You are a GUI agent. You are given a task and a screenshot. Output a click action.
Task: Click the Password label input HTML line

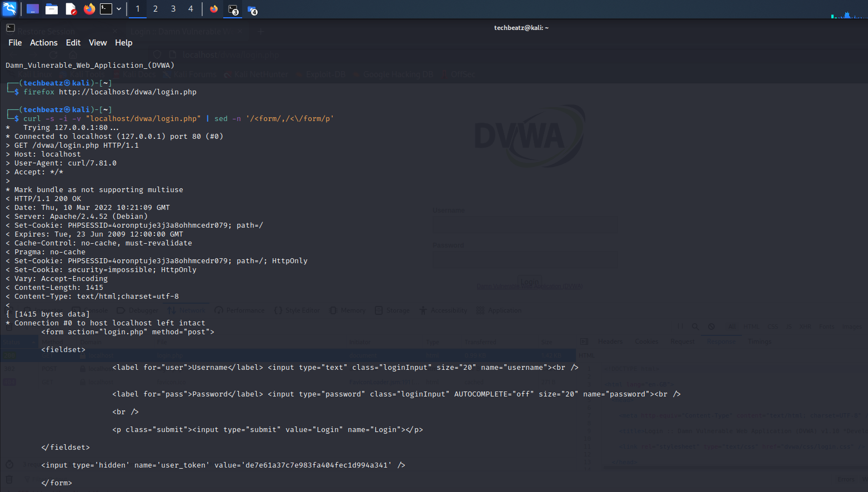397,394
